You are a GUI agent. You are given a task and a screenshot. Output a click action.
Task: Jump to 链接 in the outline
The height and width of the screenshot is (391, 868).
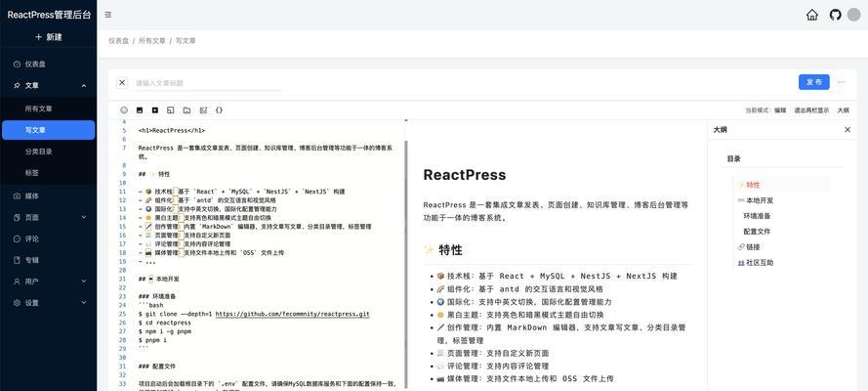[x=749, y=247]
